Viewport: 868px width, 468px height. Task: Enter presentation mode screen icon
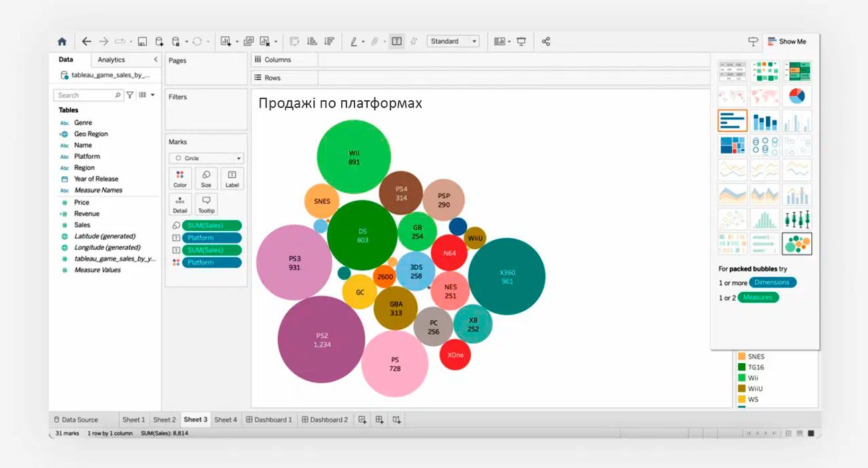tap(521, 41)
